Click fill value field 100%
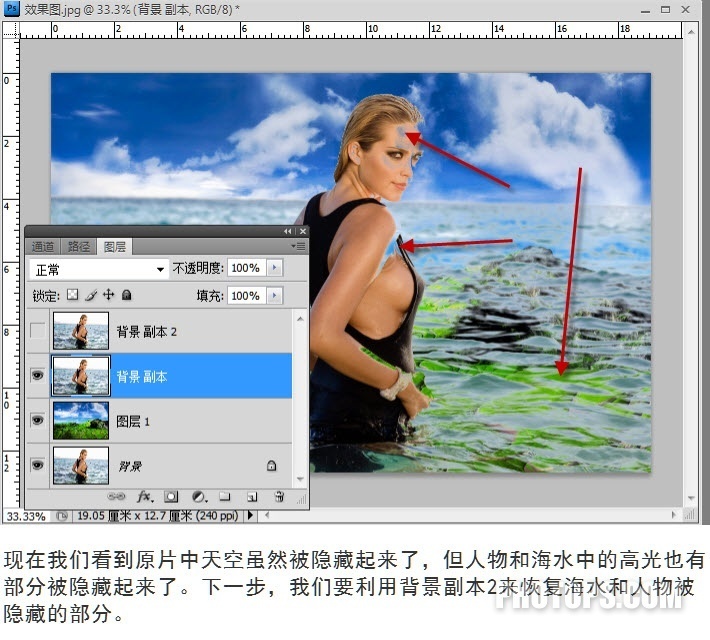This screenshot has width=710, height=640. click(x=246, y=296)
